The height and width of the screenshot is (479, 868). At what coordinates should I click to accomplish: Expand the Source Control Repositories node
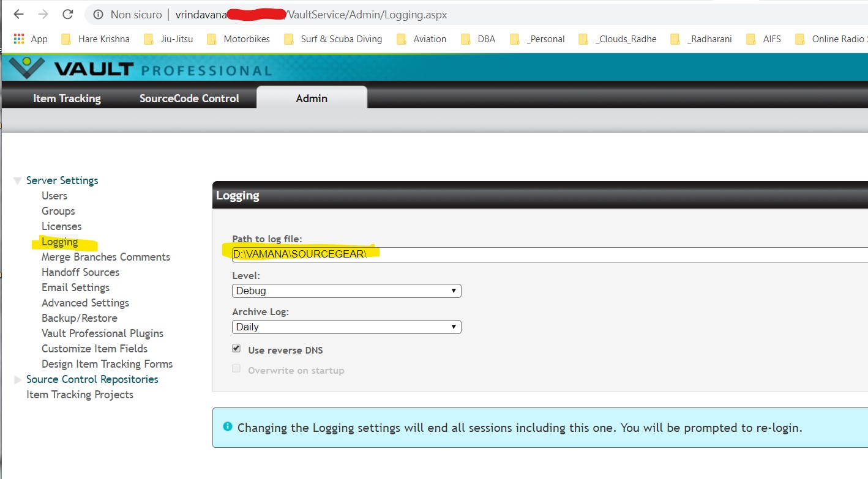pos(18,380)
